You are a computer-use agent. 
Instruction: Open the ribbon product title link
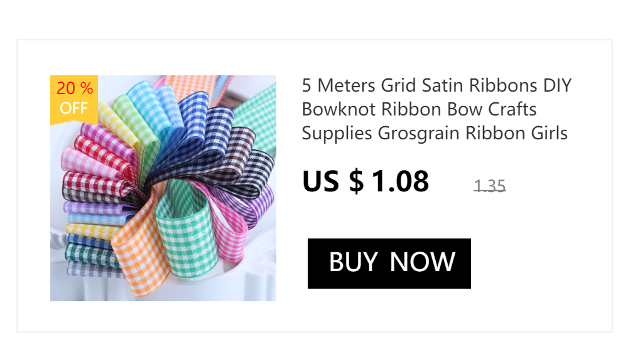tap(436, 109)
